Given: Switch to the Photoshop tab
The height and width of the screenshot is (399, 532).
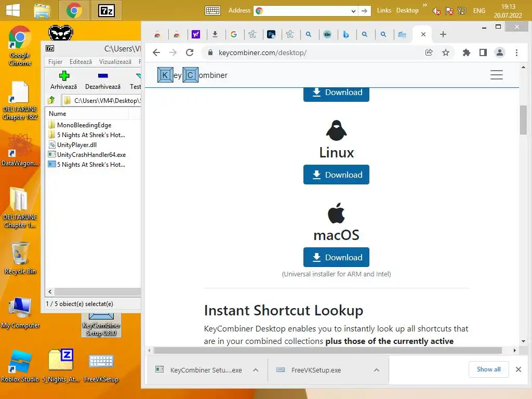Looking at the screenshot, I should [271, 34].
